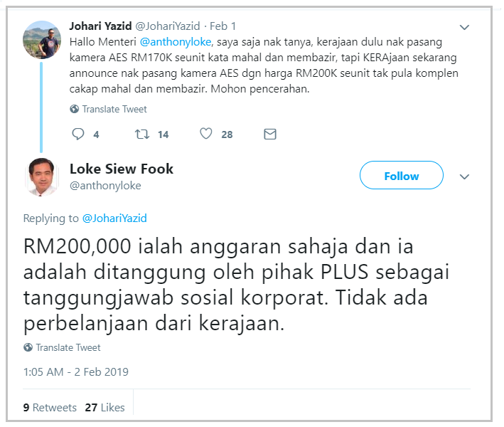
Task: Click the reply speech bubble icon
Action: 77,134
